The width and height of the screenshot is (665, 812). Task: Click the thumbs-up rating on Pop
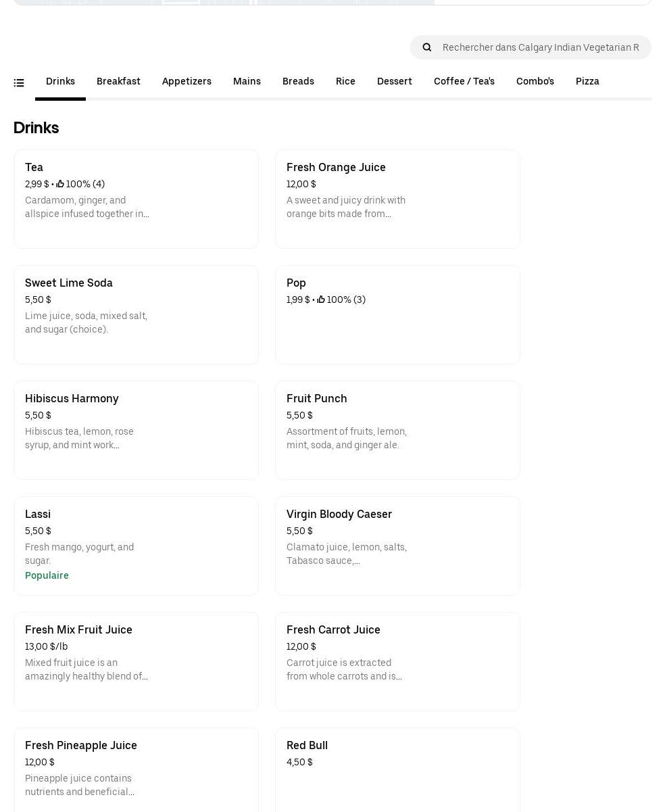click(321, 300)
